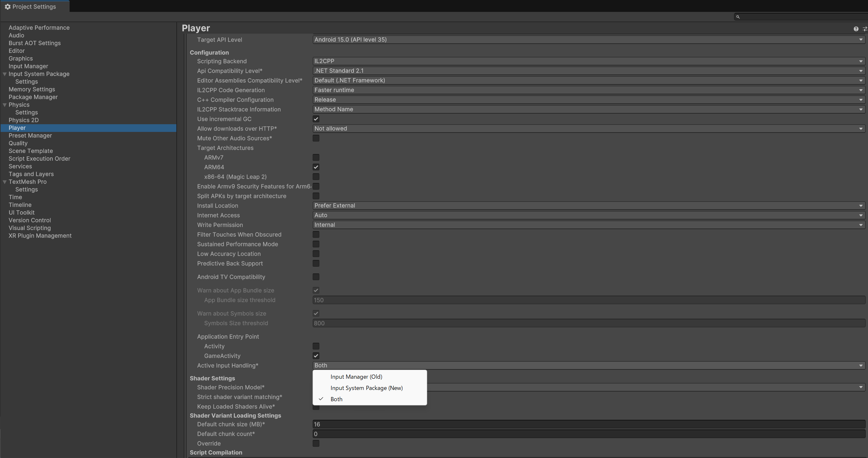Collapse the Physics tree arrow

click(5, 105)
